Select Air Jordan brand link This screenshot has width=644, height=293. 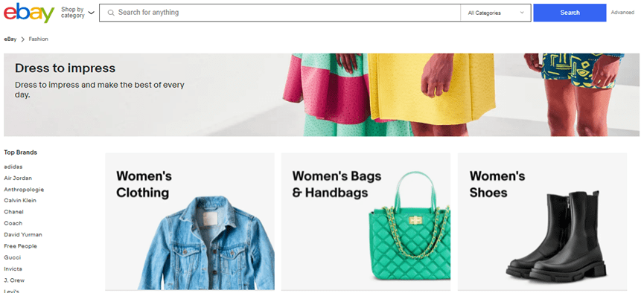pyautogui.click(x=18, y=178)
